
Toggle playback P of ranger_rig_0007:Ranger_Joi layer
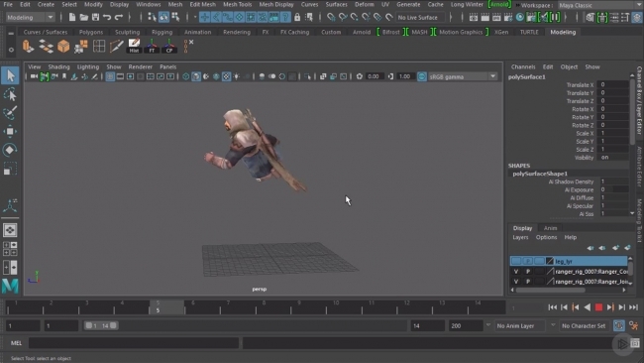pyautogui.click(x=528, y=282)
